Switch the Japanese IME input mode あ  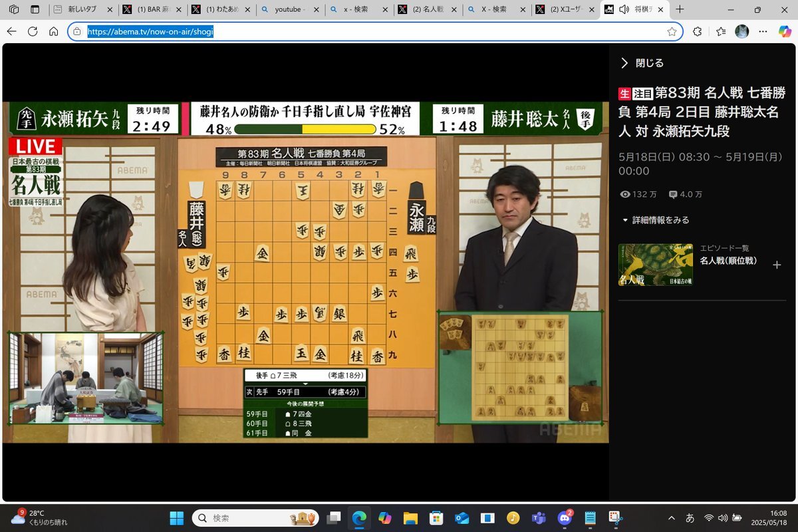[x=690, y=517]
